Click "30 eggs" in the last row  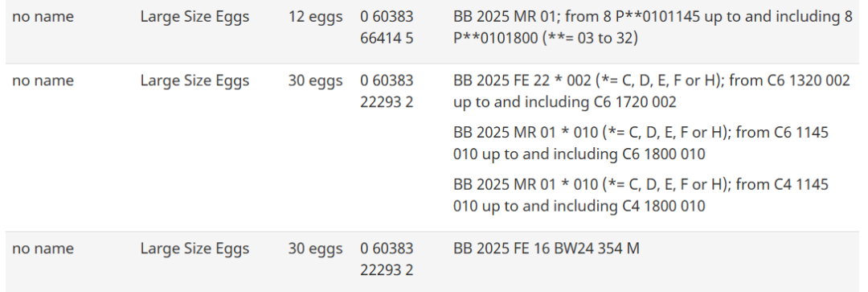coord(315,249)
